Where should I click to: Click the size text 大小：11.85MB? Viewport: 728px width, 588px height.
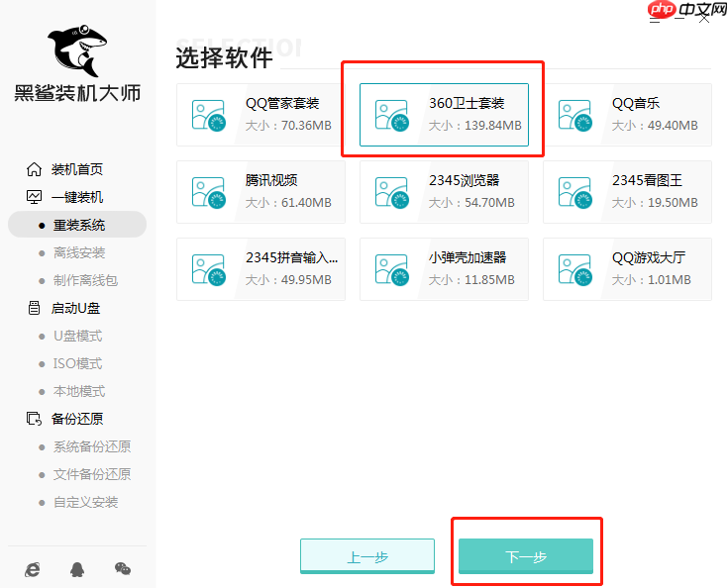(471, 279)
